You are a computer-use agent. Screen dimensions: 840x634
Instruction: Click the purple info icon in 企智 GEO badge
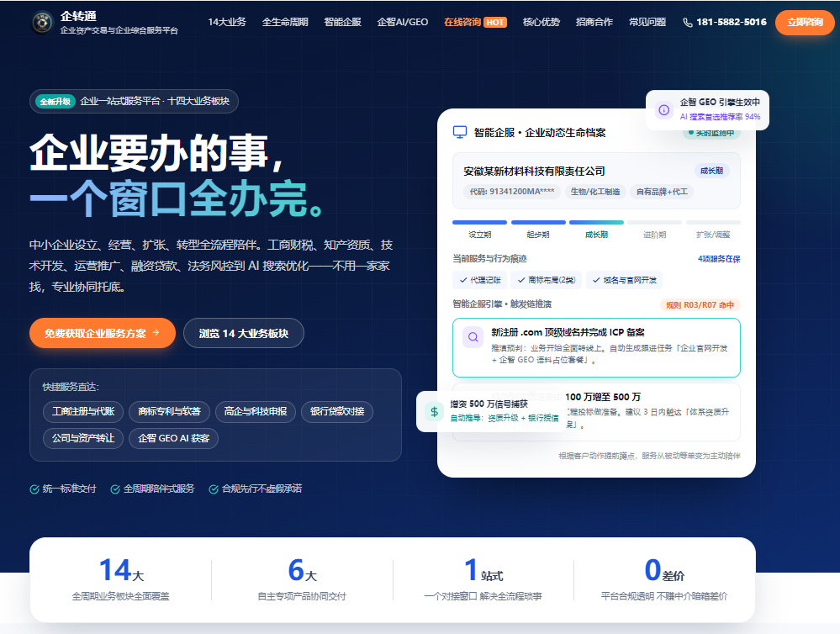(663, 110)
